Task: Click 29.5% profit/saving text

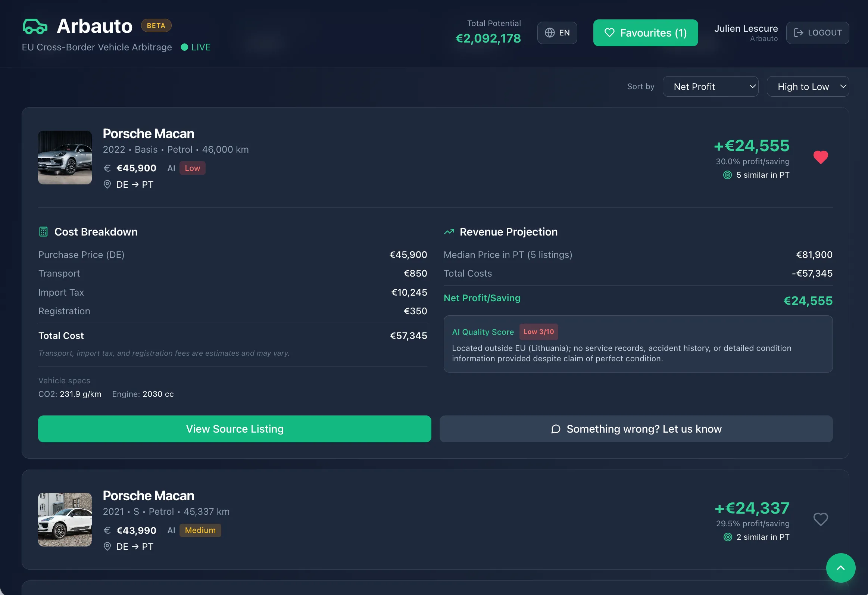Action: click(x=753, y=523)
